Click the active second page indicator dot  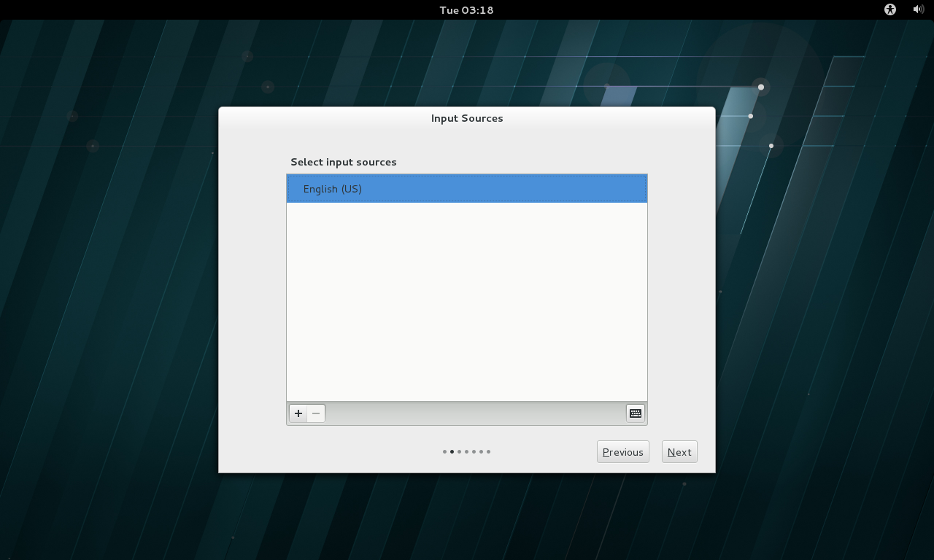point(452,452)
